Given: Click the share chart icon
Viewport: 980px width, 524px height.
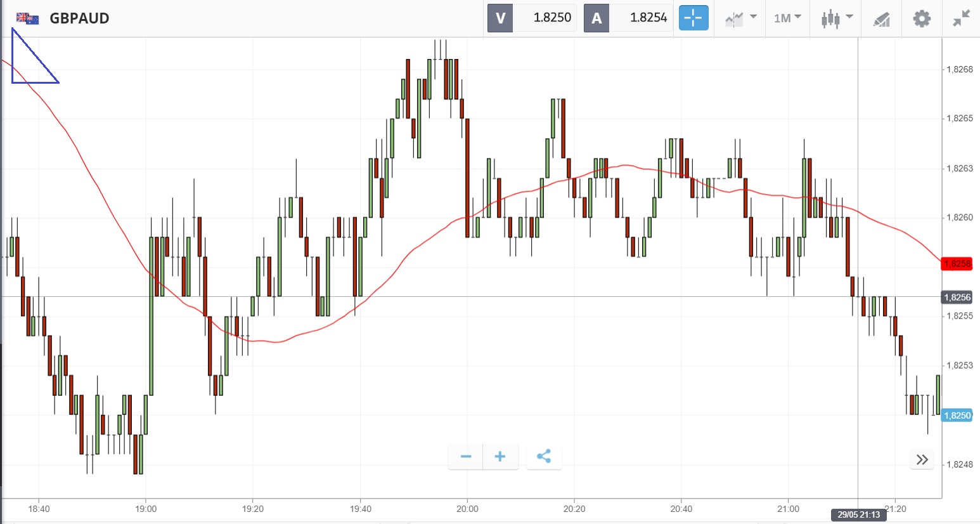Looking at the screenshot, I should click(543, 457).
